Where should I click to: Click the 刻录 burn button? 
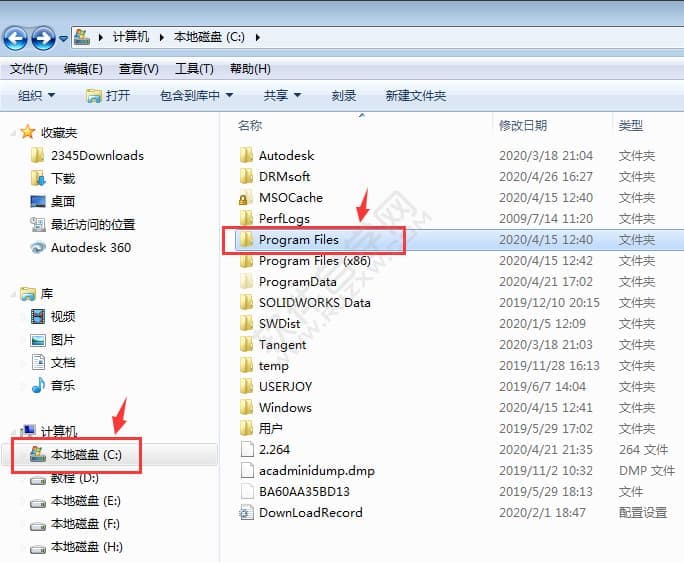(344, 96)
